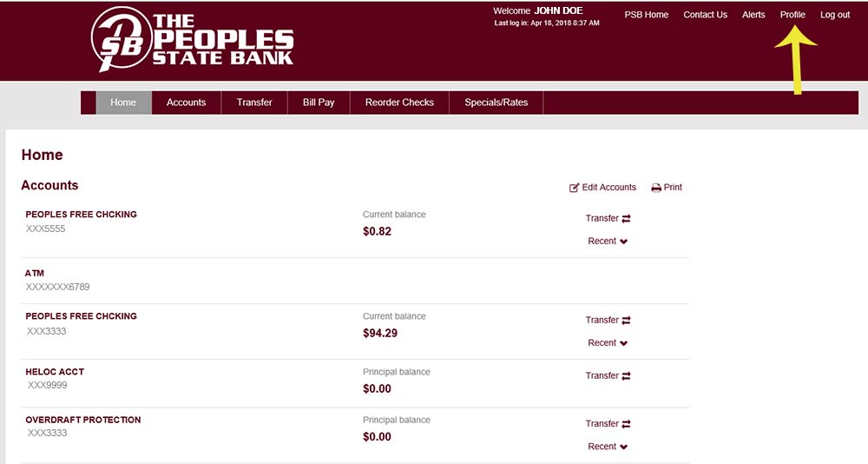Image resolution: width=868 pixels, height=464 pixels.
Task: Open Reorder Checks tab
Action: pyautogui.click(x=399, y=103)
